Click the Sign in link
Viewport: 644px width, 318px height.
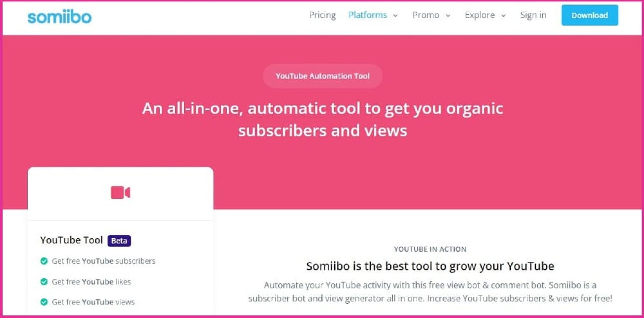533,15
